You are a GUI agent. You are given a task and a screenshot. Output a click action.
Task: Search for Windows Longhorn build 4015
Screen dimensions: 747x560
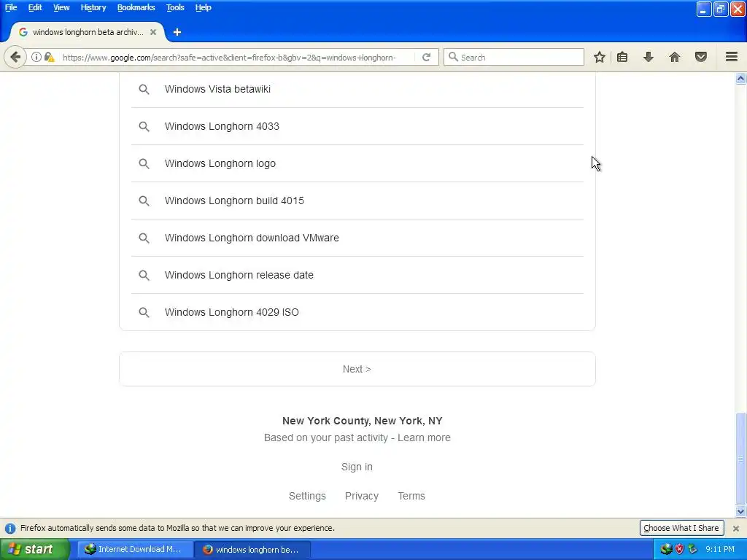[x=357, y=201]
